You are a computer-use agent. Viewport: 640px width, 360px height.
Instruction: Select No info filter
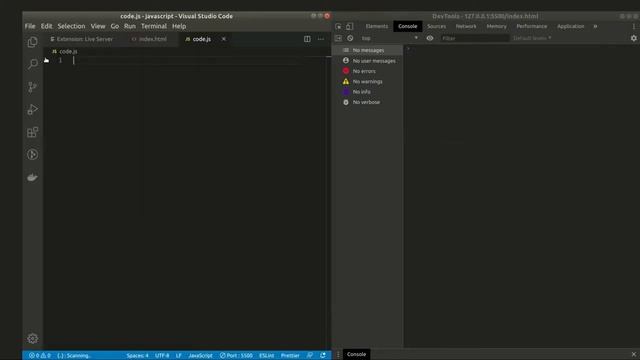pos(368,92)
